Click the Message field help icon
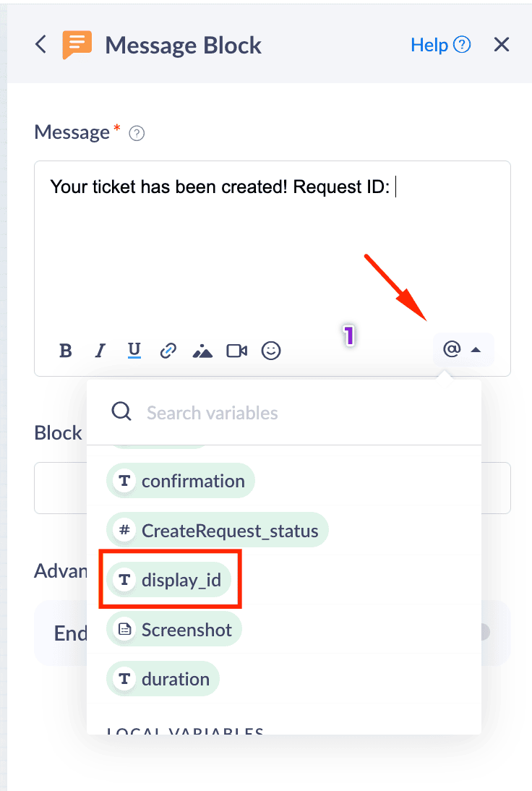532x791 pixels. tap(137, 133)
